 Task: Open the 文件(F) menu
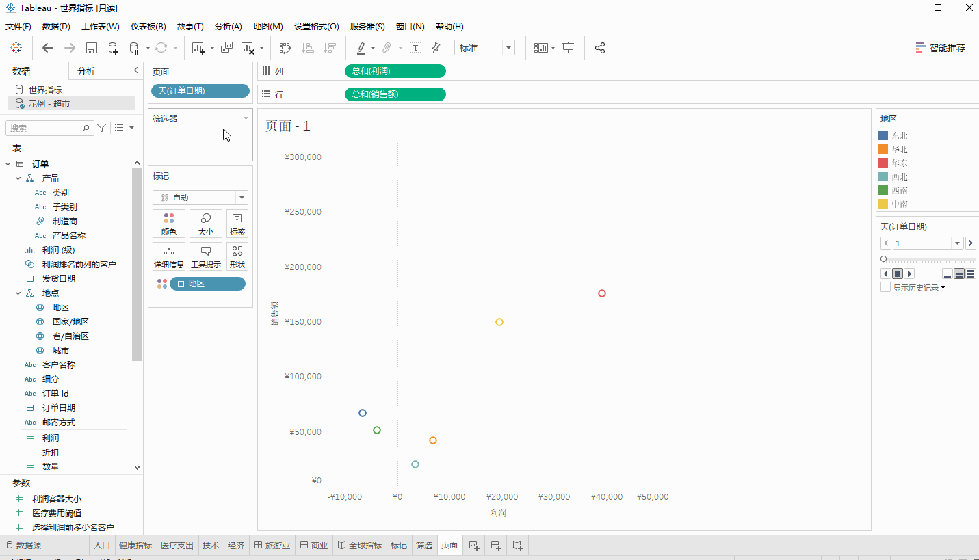coord(18,27)
